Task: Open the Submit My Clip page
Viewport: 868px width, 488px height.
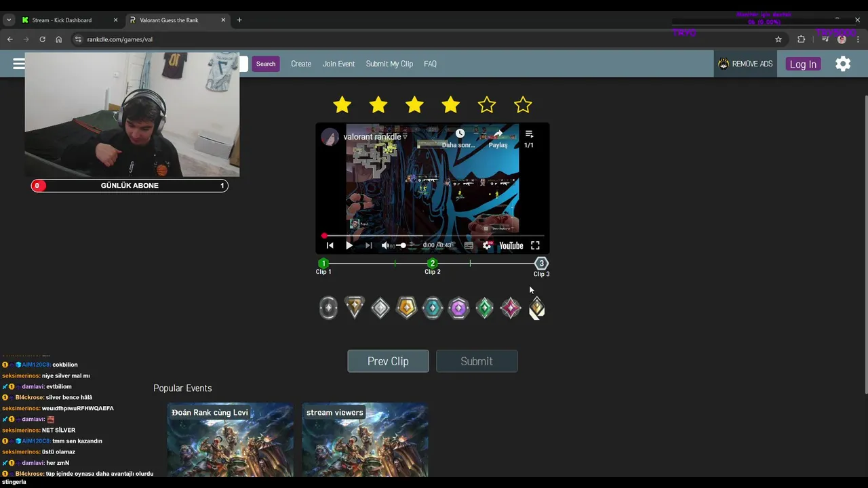Action: coord(389,64)
